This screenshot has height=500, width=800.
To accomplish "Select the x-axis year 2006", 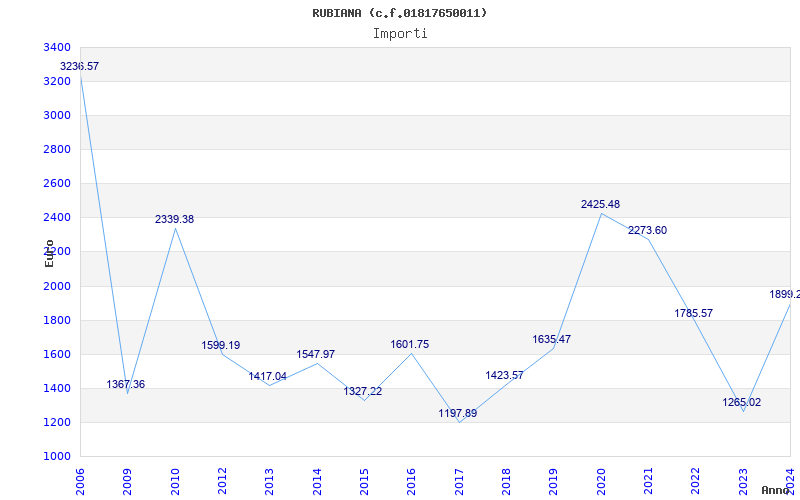I will pos(80,482).
